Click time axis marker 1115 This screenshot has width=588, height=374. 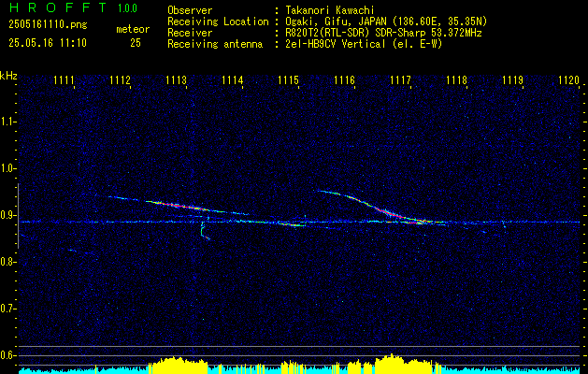pos(288,80)
